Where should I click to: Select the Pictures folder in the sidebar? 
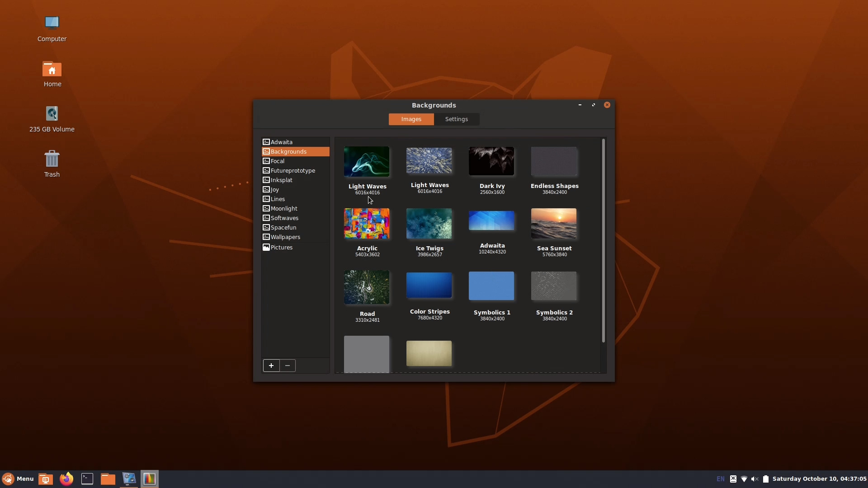tap(282, 247)
